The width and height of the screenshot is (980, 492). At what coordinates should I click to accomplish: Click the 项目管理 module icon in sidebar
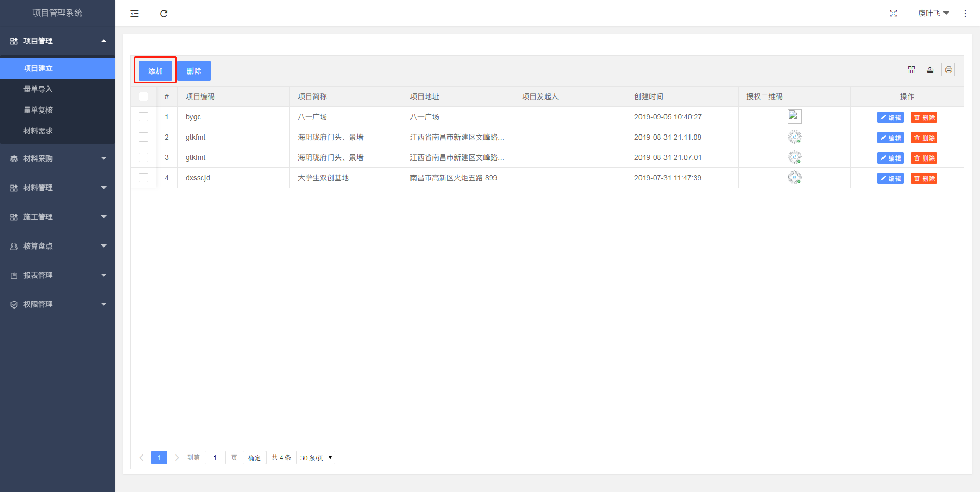[14, 41]
